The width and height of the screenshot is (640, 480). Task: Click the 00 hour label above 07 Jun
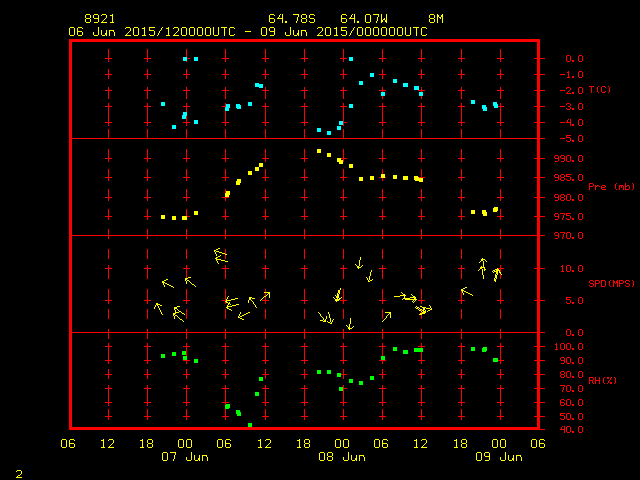[185, 444]
